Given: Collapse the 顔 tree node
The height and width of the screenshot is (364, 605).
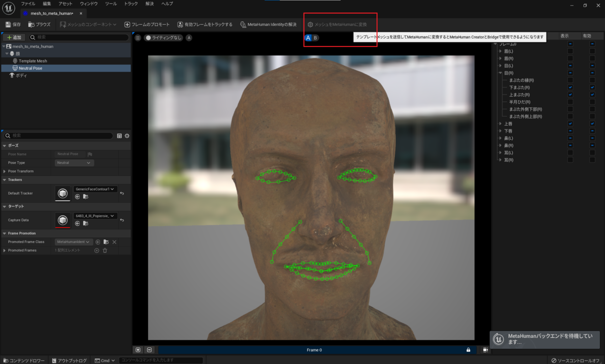Looking at the screenshot, I should click(7, 53).
